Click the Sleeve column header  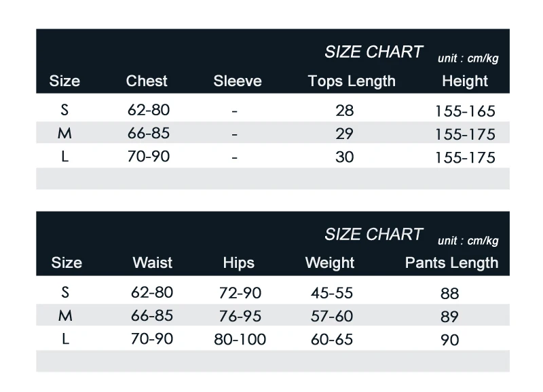click(x=238, y=81)
